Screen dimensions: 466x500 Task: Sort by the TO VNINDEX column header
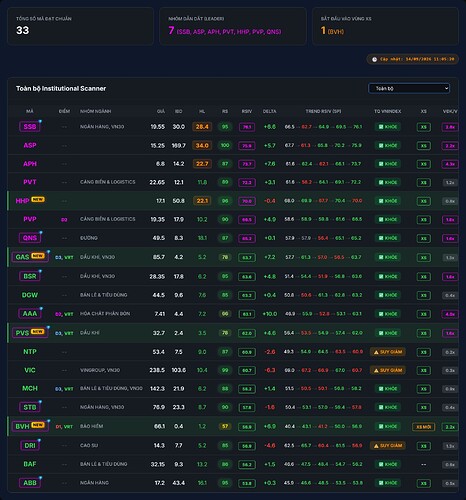pos(387,111)
